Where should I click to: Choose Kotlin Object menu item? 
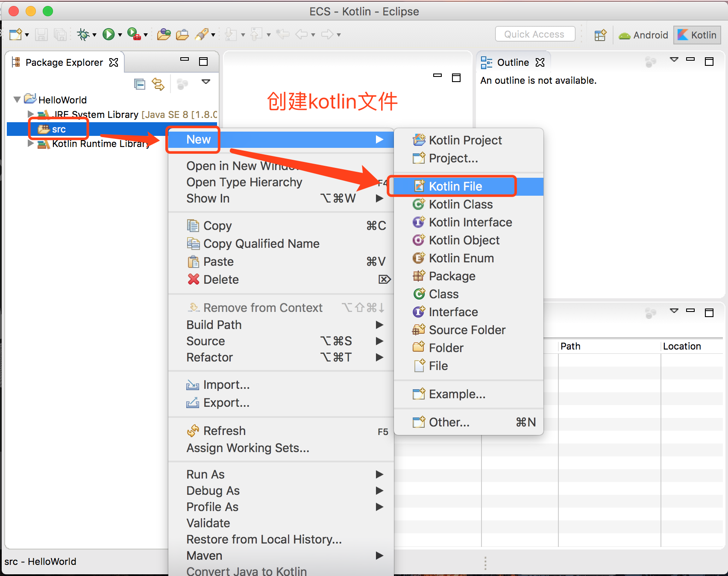[469, 240]
